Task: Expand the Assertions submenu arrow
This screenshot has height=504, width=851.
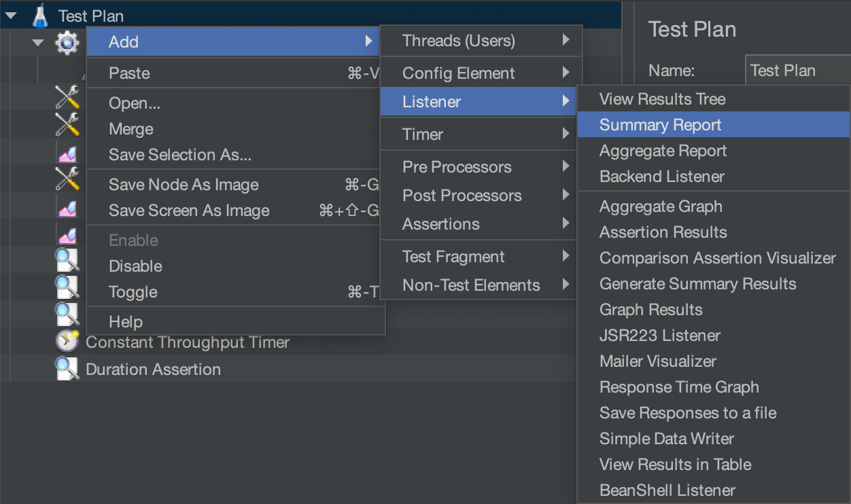Action: [566, 223]
